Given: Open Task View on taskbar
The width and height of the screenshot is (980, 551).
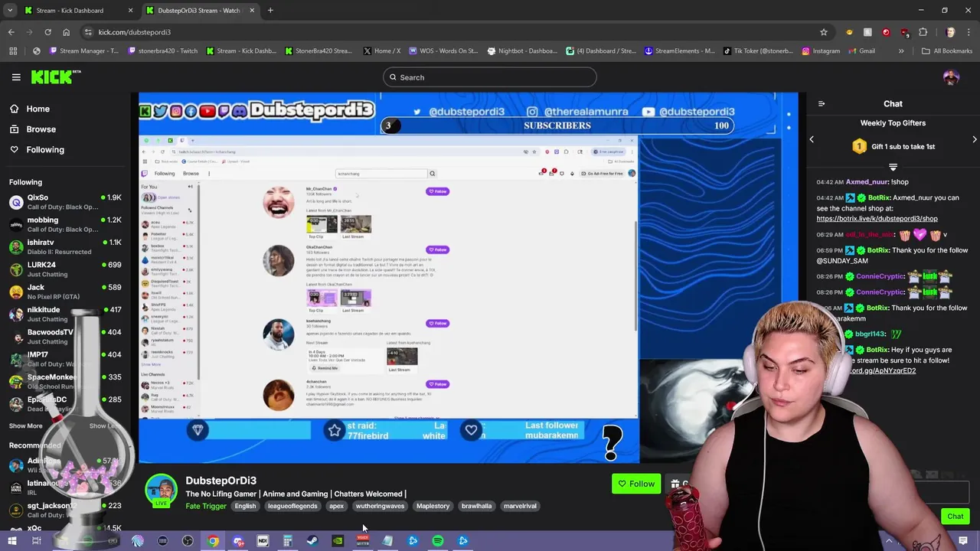Looking at the screenshot, I should [x=36, y=541].
